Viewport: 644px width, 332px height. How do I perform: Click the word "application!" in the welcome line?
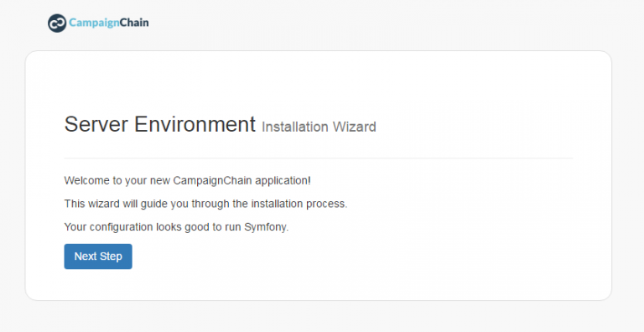[x=283, y=181]
